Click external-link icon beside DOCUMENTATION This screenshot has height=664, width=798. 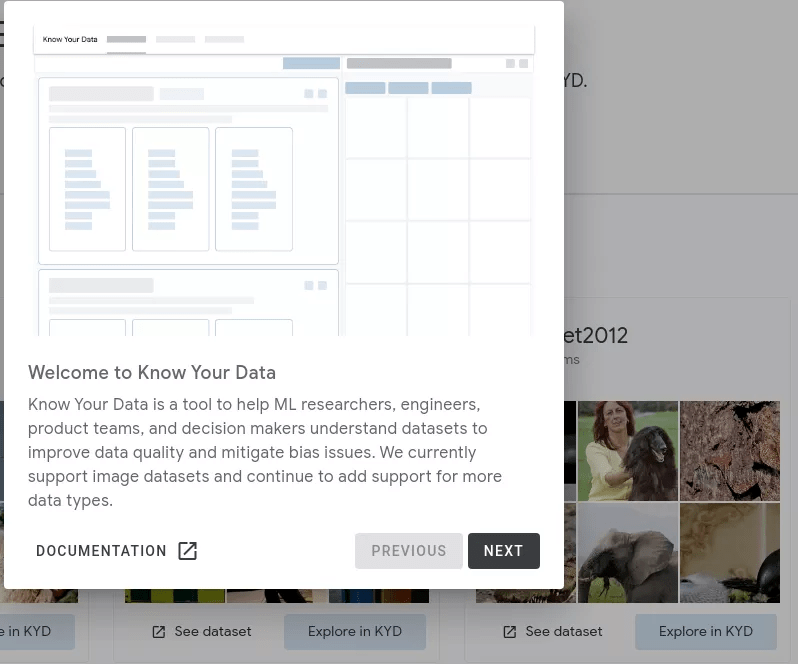coord(187,551)
